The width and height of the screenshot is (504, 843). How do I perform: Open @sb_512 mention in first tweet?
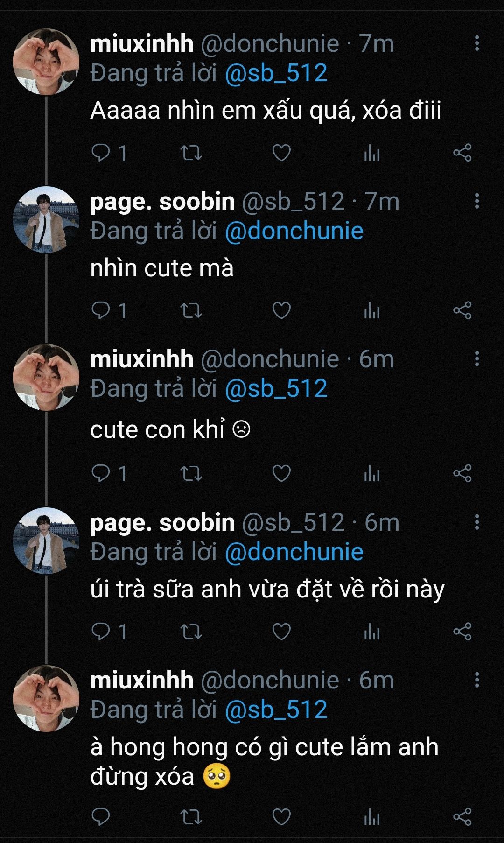tap(276, 73)
